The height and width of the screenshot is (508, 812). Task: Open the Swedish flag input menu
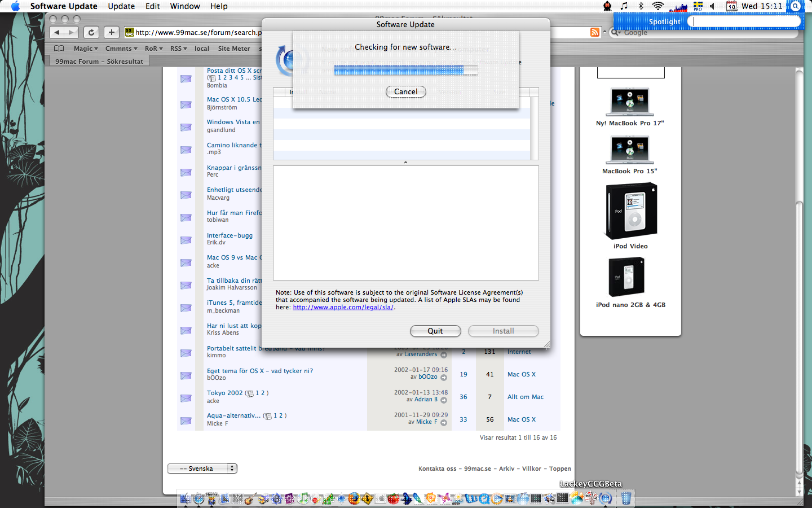tap(698, 6)
